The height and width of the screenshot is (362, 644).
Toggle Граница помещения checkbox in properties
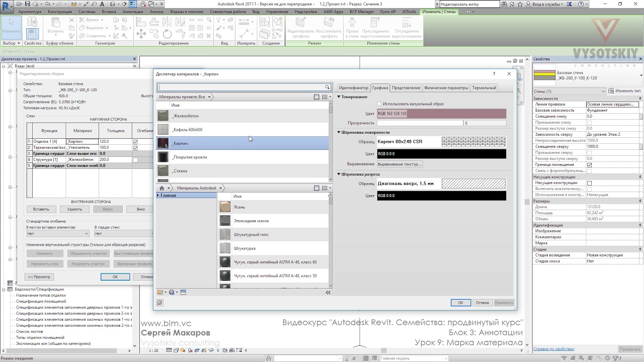click(589, 165)
